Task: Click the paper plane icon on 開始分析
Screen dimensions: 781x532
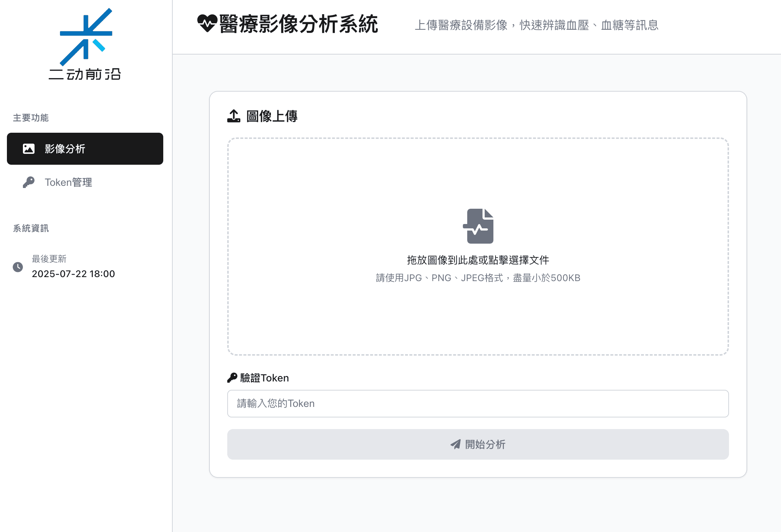Action: (456, 444)
